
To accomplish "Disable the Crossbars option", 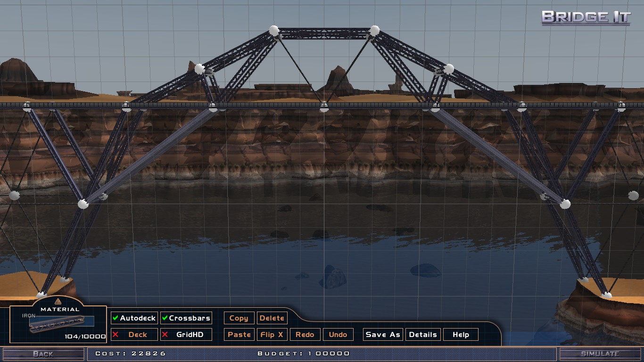I will tap(186, 318).
